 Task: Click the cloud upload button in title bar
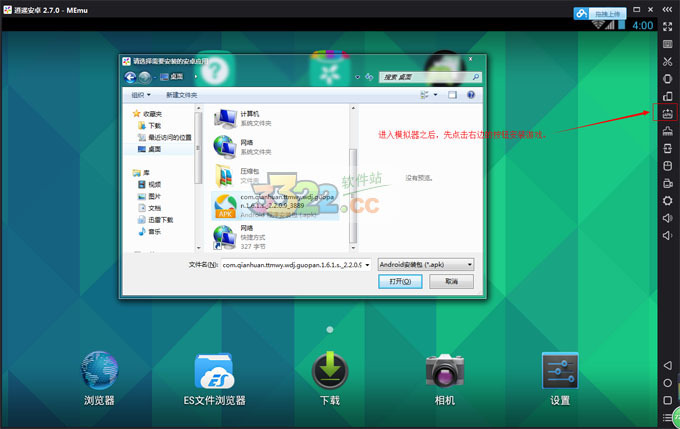[x=600, y=14]
